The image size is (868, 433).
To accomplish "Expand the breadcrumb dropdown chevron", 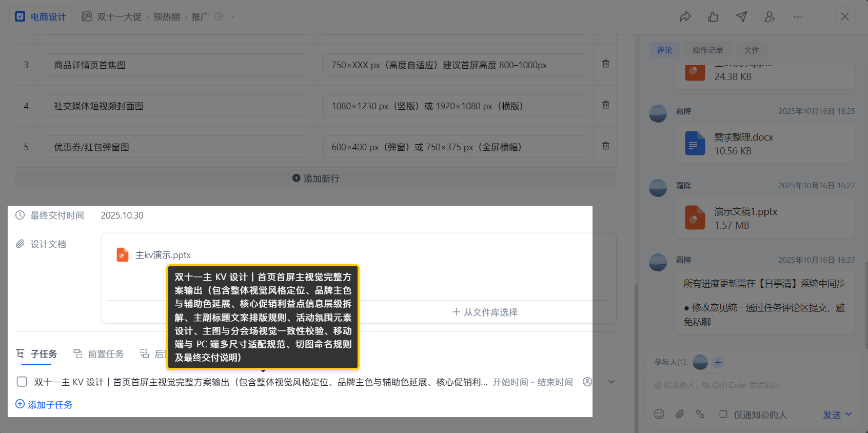I will click(233, 16).
